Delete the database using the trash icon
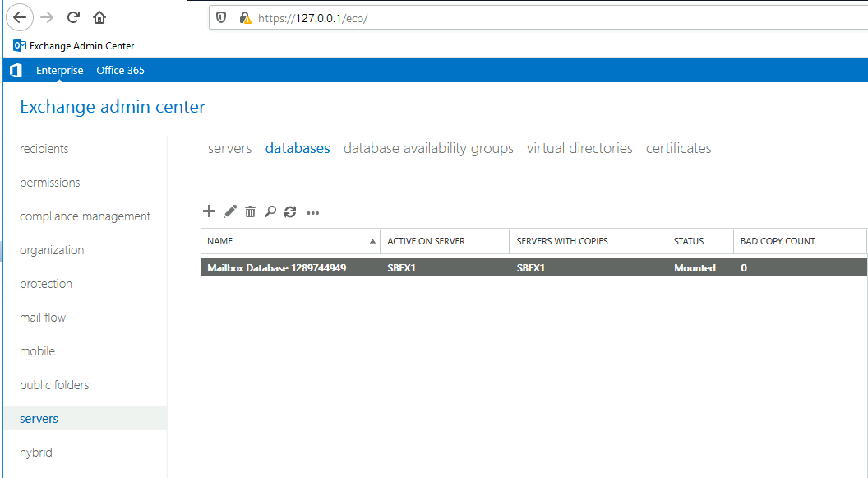868x478 pixels. coord(250,211)
